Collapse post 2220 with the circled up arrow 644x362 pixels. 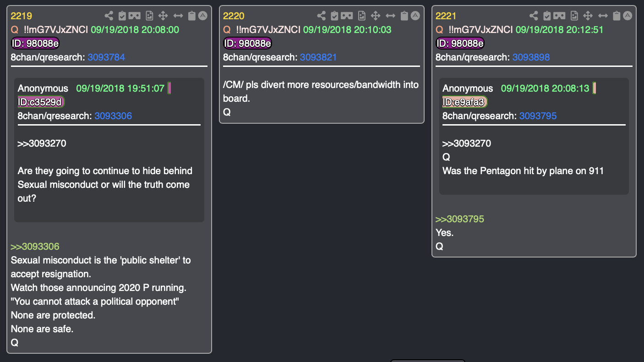tap(415, 16)
